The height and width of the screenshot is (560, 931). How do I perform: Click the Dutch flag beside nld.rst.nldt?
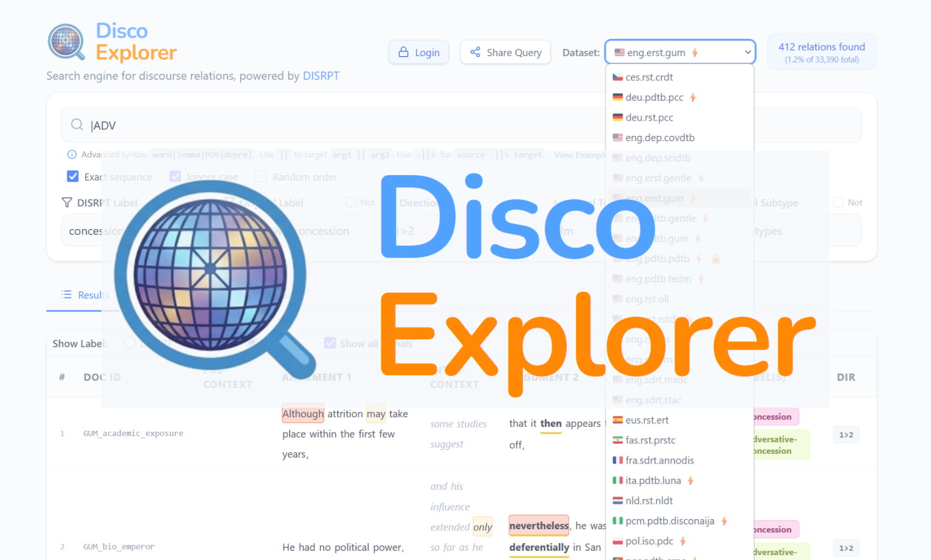tap(618, 501)
